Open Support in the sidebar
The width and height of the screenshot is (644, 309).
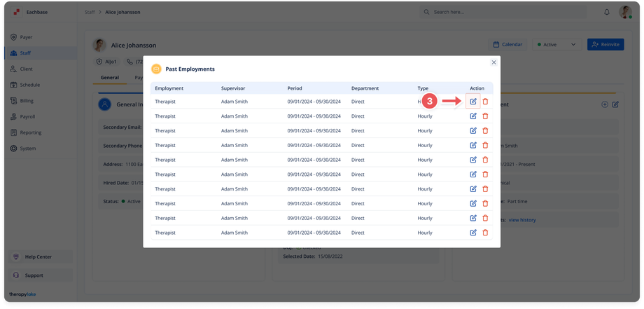pos(34,275)
